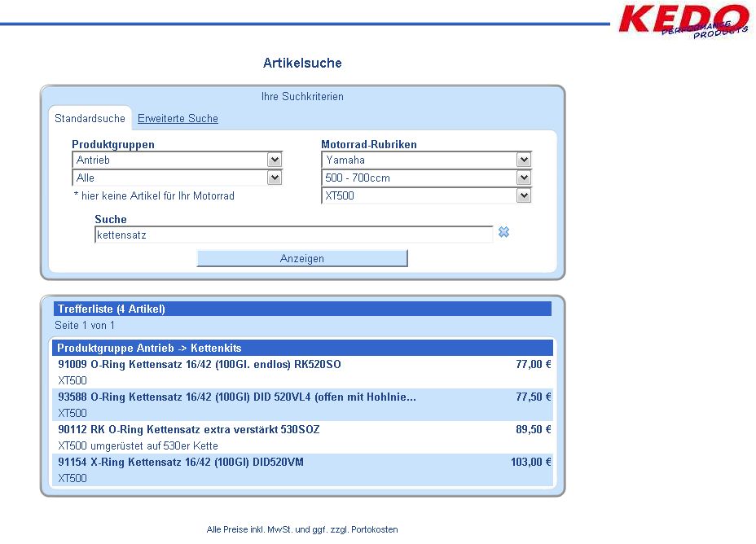Clear the search field with the X icon

pyautogui.click(x=503, y=232)
